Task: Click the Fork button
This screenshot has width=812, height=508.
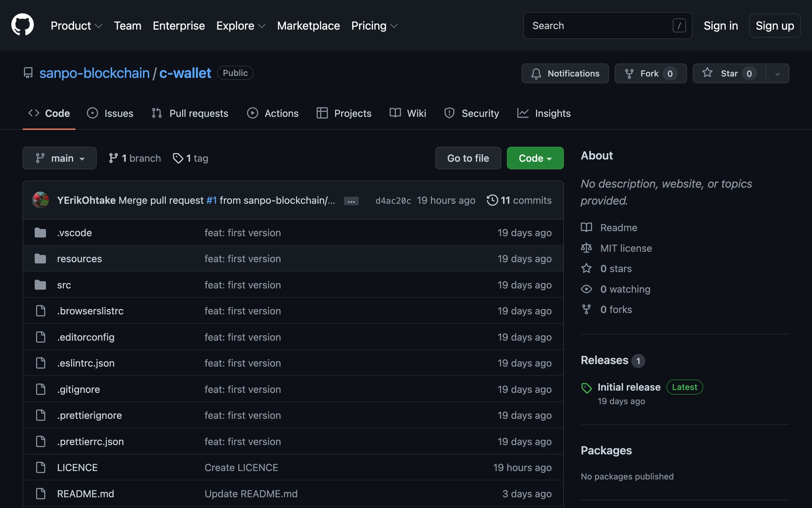Action: [650, 73]
